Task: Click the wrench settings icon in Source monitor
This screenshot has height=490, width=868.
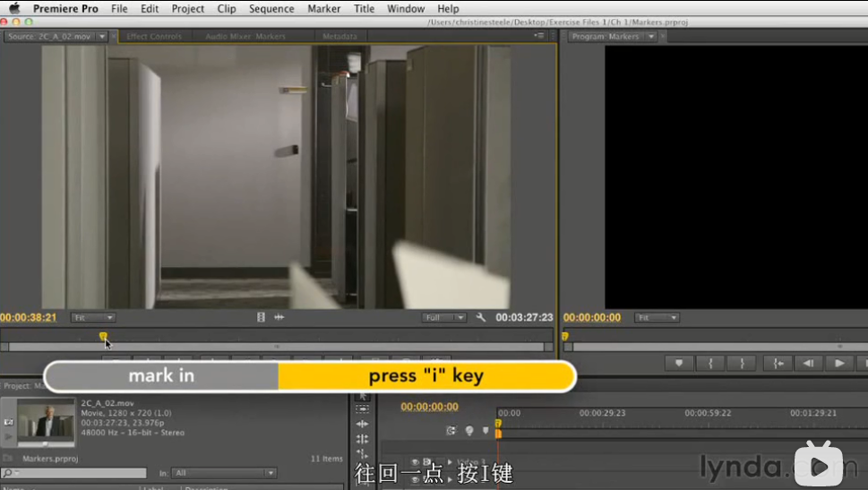Action: click(481, 317)
